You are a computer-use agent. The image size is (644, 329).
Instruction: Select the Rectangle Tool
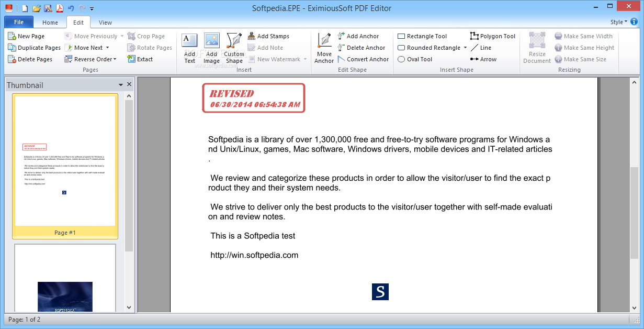[x=422, y=36]
